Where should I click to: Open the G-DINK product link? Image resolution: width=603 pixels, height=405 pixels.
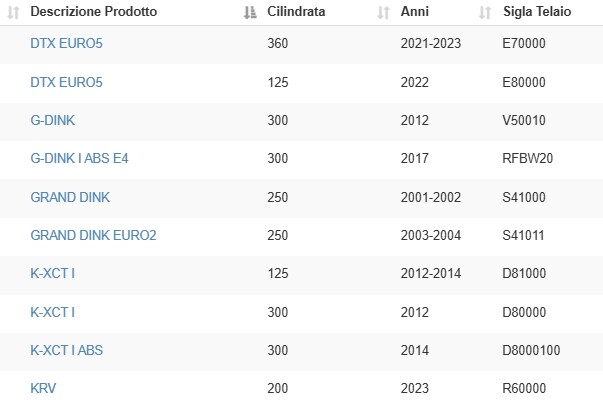pyautogui.click(x=53, y=120)
